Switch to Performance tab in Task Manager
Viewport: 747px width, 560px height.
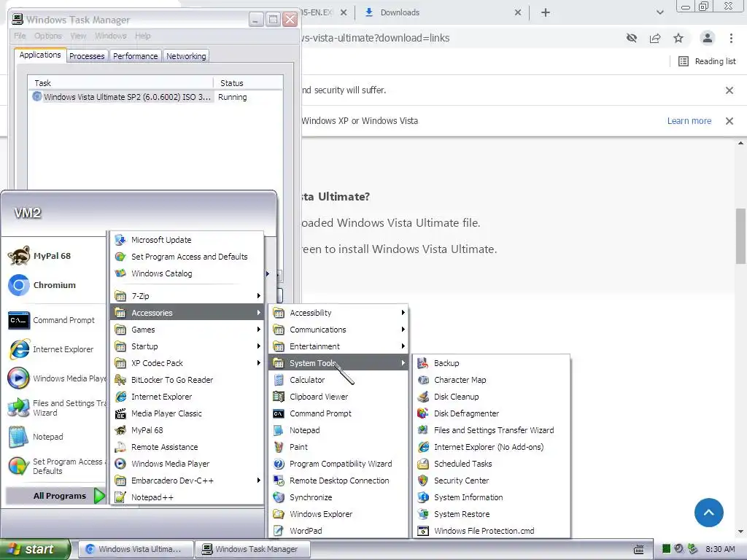pos(135,55)
